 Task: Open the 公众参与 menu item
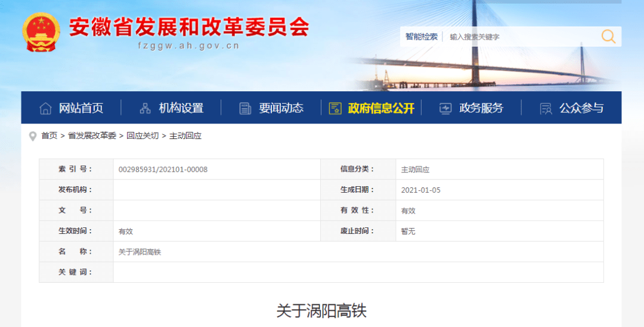tap(581, 108)
